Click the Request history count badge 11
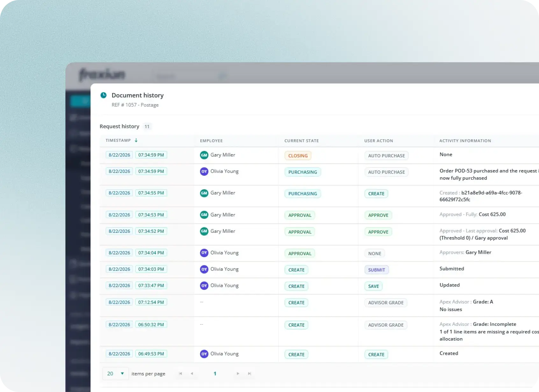 147,126
